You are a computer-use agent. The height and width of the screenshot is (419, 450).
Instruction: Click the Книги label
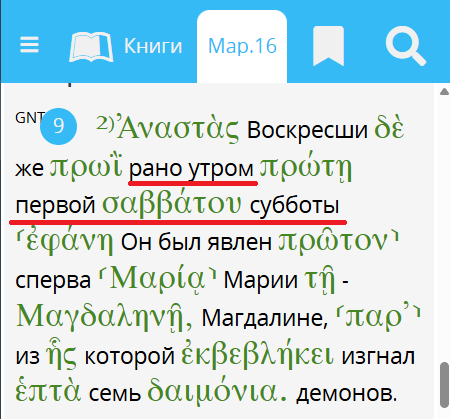153,46
